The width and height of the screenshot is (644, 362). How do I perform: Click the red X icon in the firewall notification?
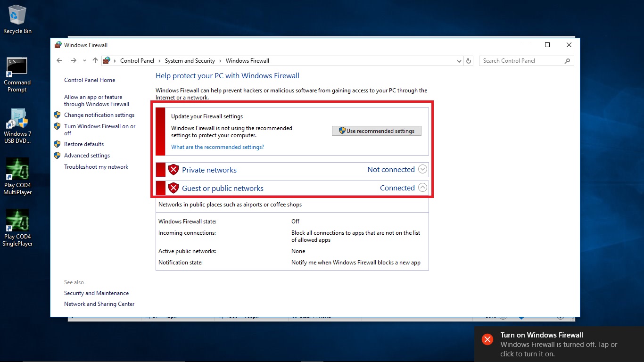(x=487, y=339)
